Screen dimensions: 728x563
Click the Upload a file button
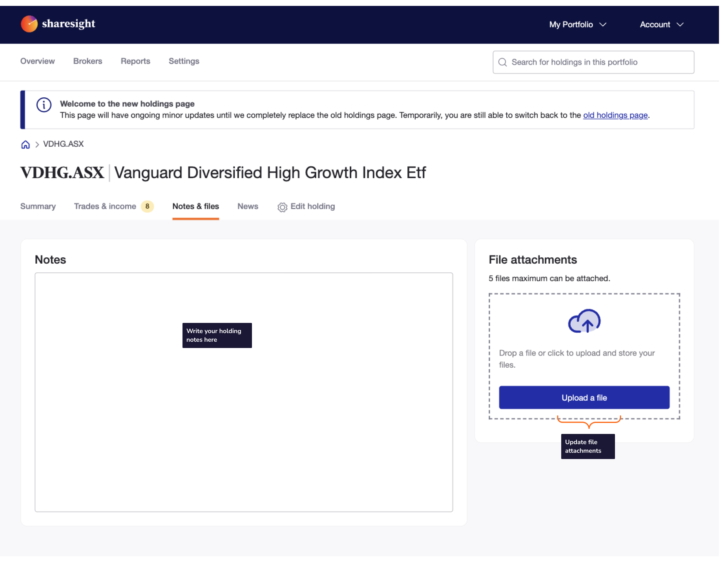click(584, 397)
